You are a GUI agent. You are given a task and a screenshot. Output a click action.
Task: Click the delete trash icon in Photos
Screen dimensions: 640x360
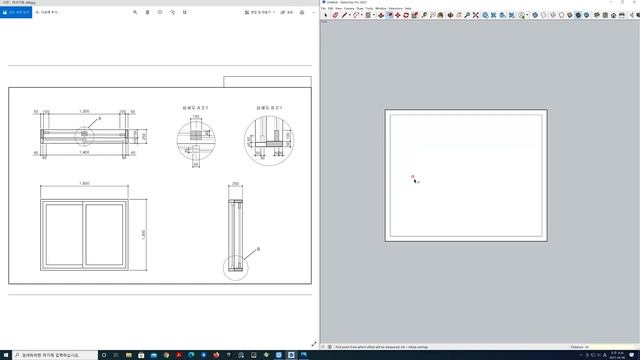click(x=147, y=12)
